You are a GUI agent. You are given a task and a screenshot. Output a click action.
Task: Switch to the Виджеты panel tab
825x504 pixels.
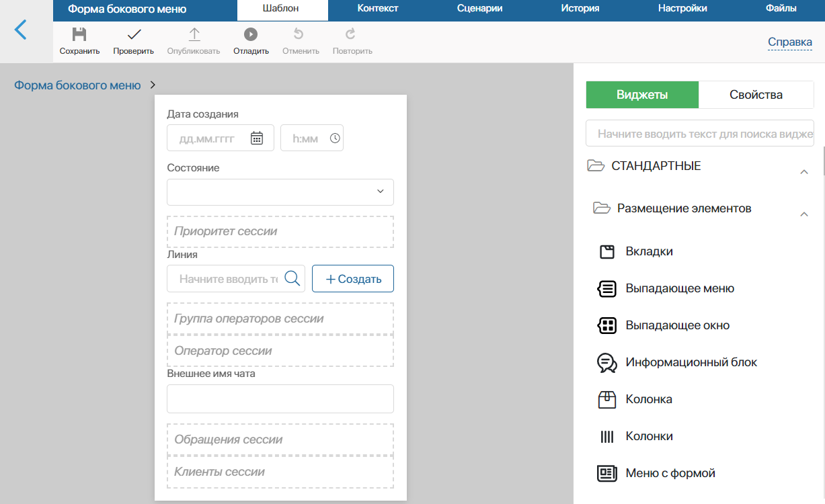click(x=642, y=95)
